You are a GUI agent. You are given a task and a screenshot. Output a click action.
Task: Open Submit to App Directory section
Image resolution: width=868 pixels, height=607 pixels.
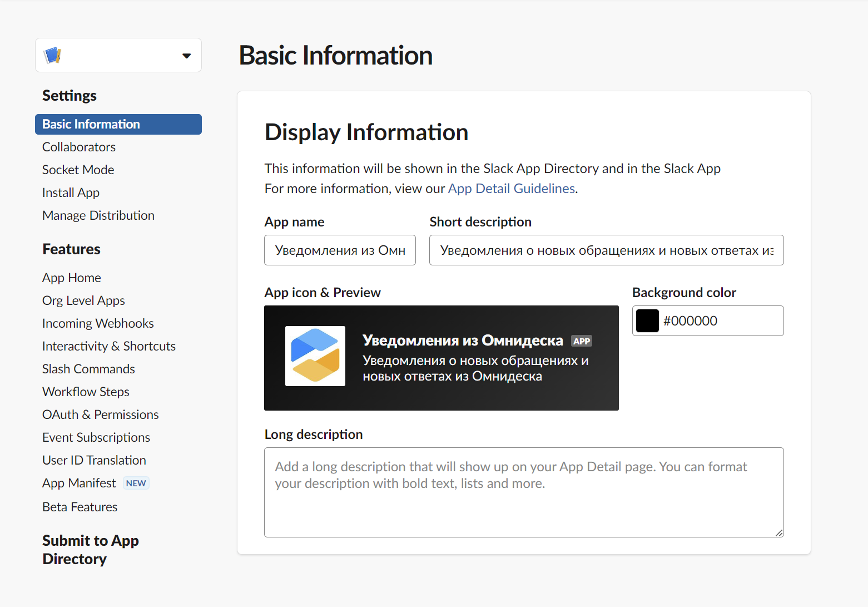pos(91,550)
